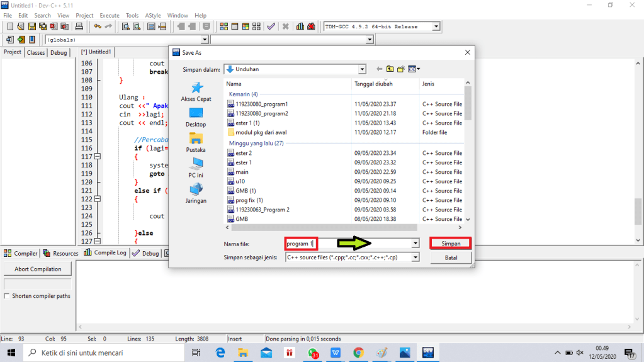Expand the Simpan dalam folder dropdown
This screenshot has height=362, width=644.
click(361, 69)
